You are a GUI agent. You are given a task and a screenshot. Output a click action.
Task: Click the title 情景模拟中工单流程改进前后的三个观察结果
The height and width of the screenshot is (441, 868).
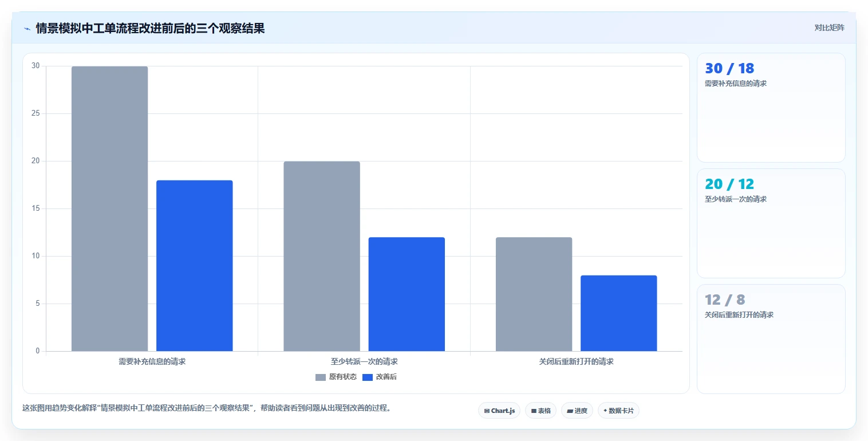click(x=150, y=28)
